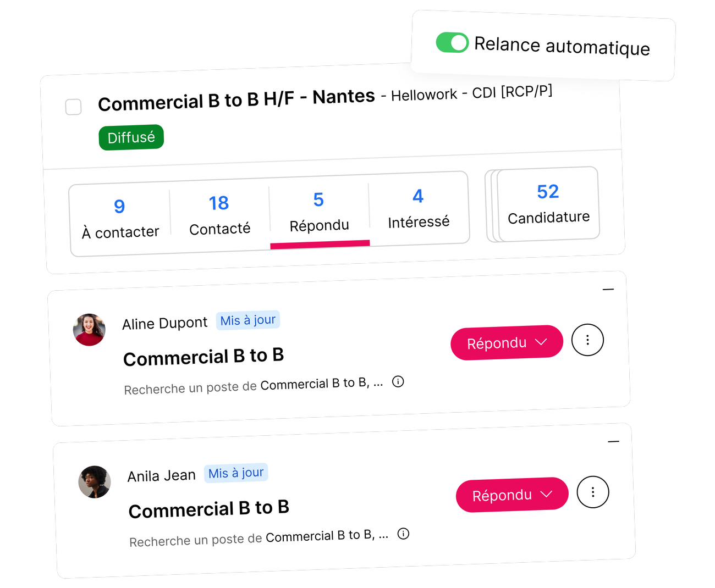Click the name Aline Dupont
The height and width of the screenshot is (588, 715).
[164, 323]
